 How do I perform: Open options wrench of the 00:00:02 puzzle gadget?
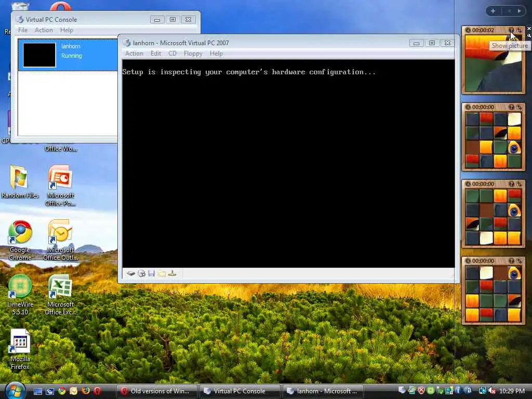pyautogui.click(x=529, y=35)
